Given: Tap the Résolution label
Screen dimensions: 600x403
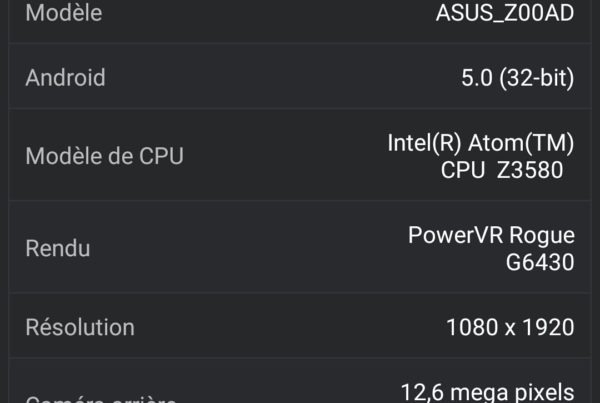Looking at the screenshot, I should click(80, 327).
